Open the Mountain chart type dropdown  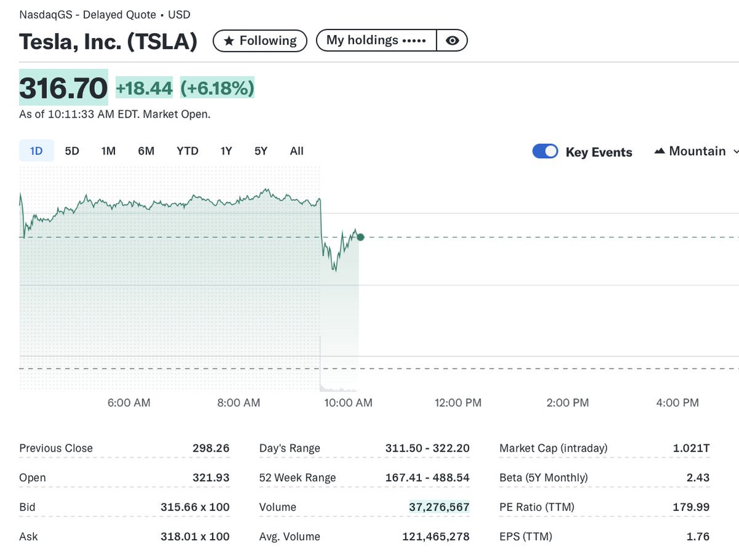[697, 151]
